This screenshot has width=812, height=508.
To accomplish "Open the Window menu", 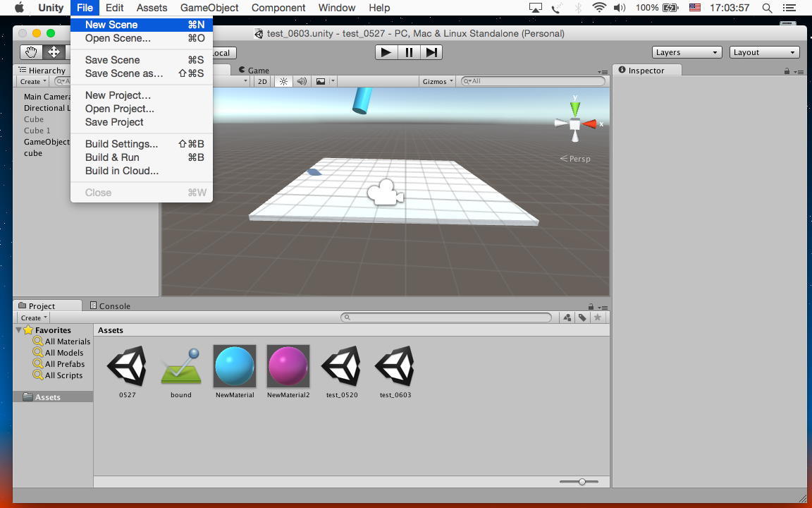I will click(337, 8).
